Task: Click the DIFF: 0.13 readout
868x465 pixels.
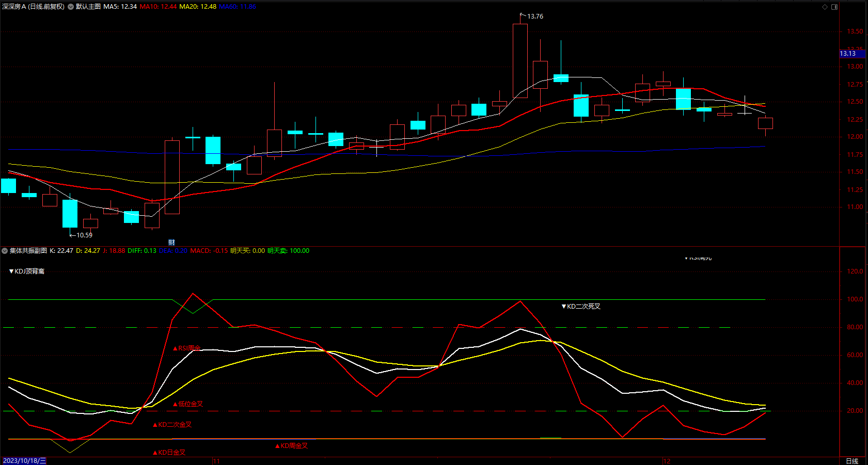Action: point(142,251)
